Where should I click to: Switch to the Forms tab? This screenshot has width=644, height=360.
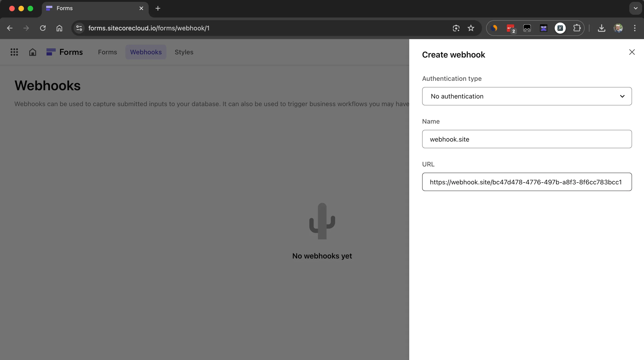click(107, 52)
